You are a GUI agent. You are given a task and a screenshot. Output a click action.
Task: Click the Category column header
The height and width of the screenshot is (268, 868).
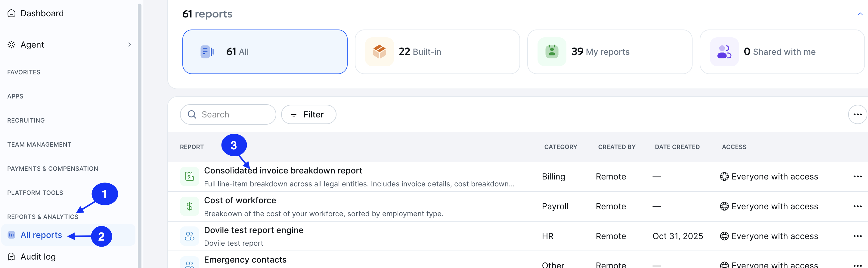[561, 147]
